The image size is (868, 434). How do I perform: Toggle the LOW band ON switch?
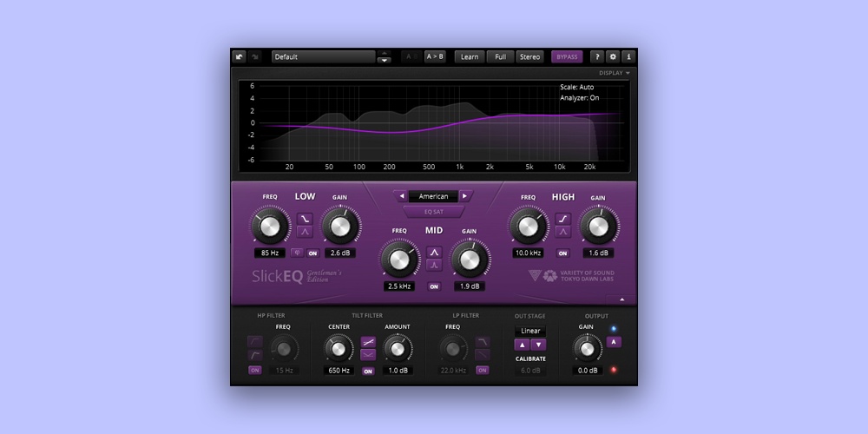coord(312,253)
